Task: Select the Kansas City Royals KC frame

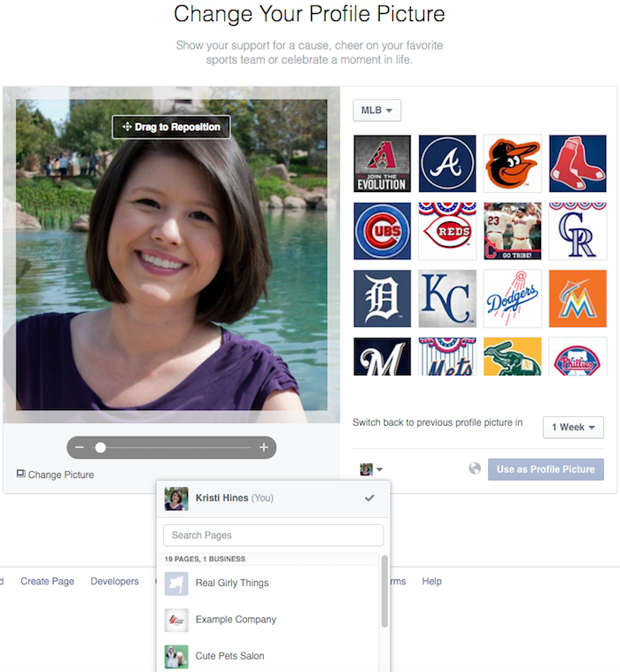Action: coord(447,298)
